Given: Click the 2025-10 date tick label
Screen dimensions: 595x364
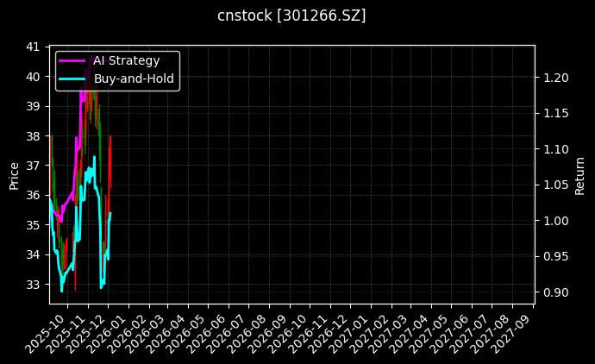Looking at the screenshot, I should pyautogui.click(x=39, y=330).
